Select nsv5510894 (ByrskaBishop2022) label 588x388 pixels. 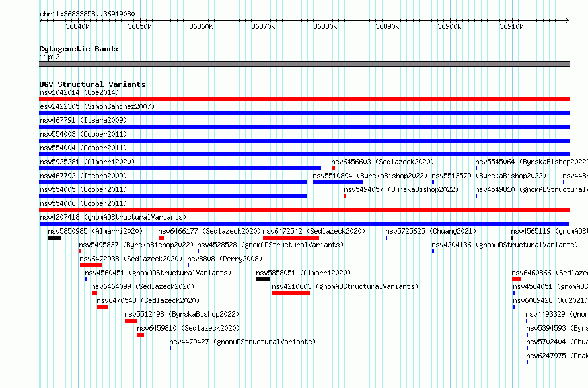coord(370,176)
